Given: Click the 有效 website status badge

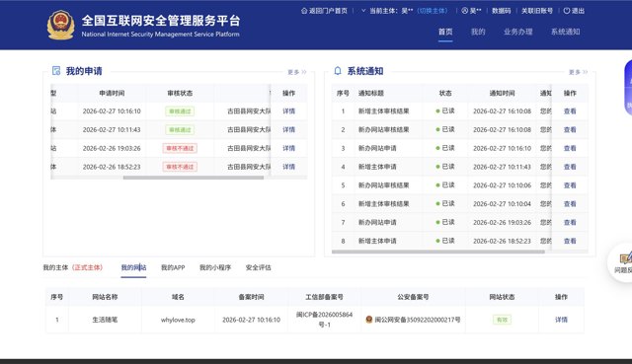Looking at the screenshot, I should (502, 320).
